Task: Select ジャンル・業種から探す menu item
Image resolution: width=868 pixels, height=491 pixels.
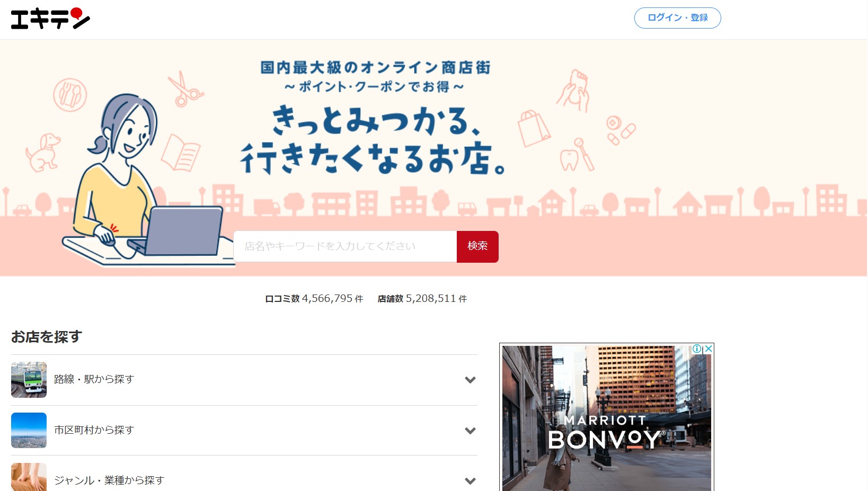Action: click(x=109, y=480)
